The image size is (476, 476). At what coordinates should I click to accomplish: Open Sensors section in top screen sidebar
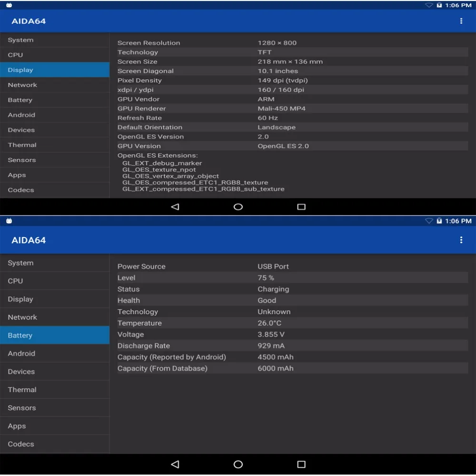(x=55, y=160)
